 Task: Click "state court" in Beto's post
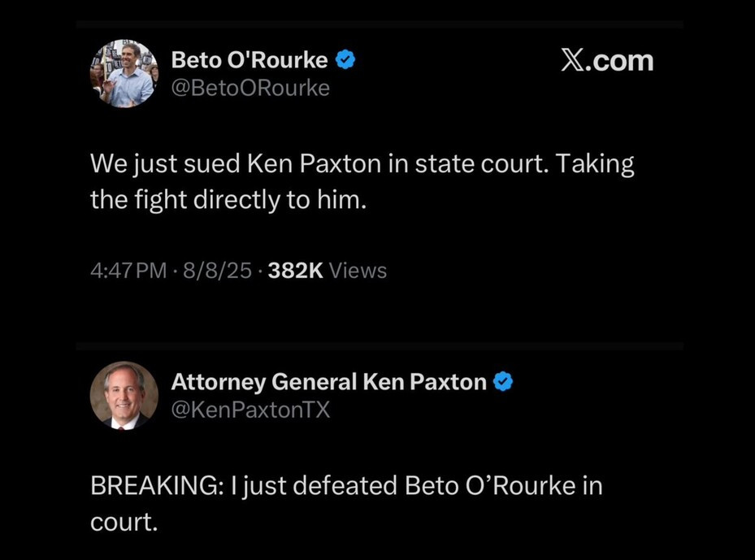(x=475, y=164)
